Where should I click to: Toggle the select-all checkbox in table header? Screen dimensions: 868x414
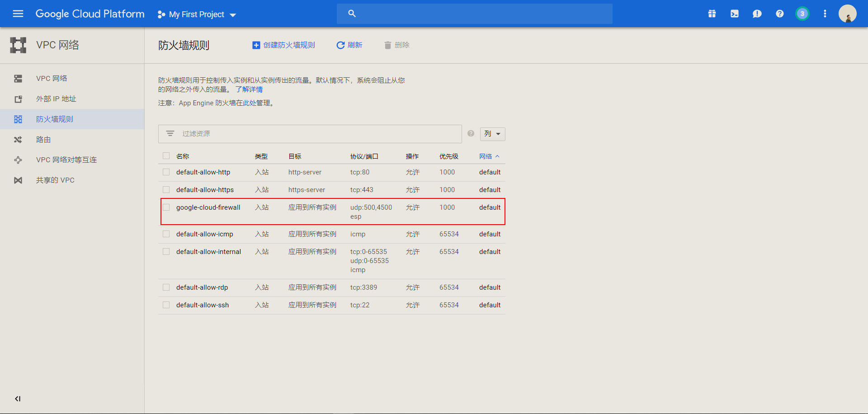[x=166, y=156]
